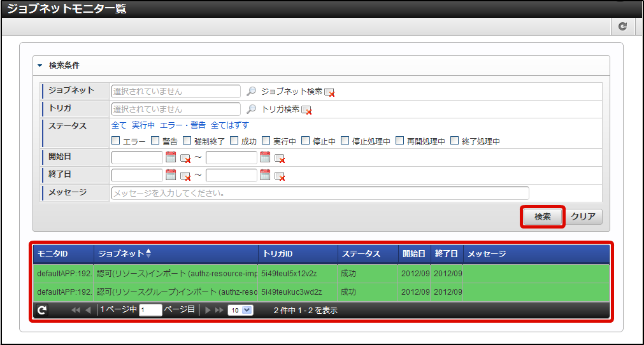644x345 pixels.
Task: Click the 全て status quick link
Action: pyautogui.click(x=119, y=125)
